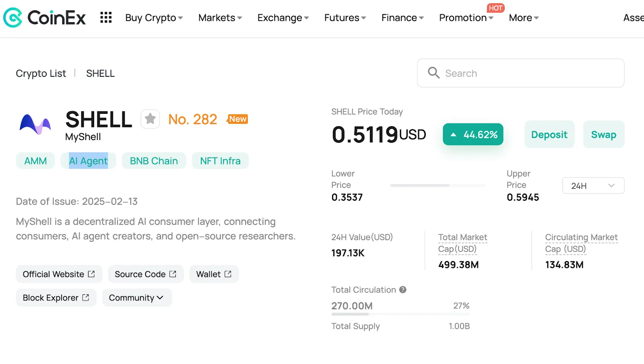Click the lower-upper price range bar
644x364 pixels.
[x=438, y=185]
